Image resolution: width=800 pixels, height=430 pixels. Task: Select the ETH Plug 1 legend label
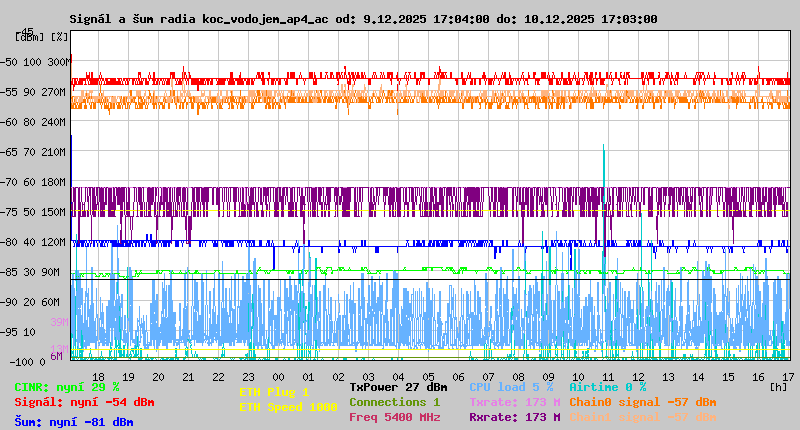[274, 392]
